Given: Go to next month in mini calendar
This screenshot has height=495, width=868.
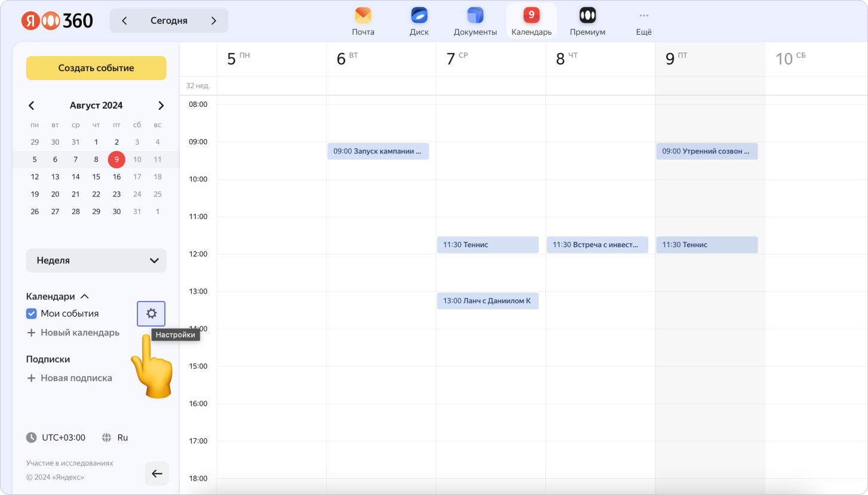Looking at the screenshot, I should pyautogui.click(x=161, y=106).
